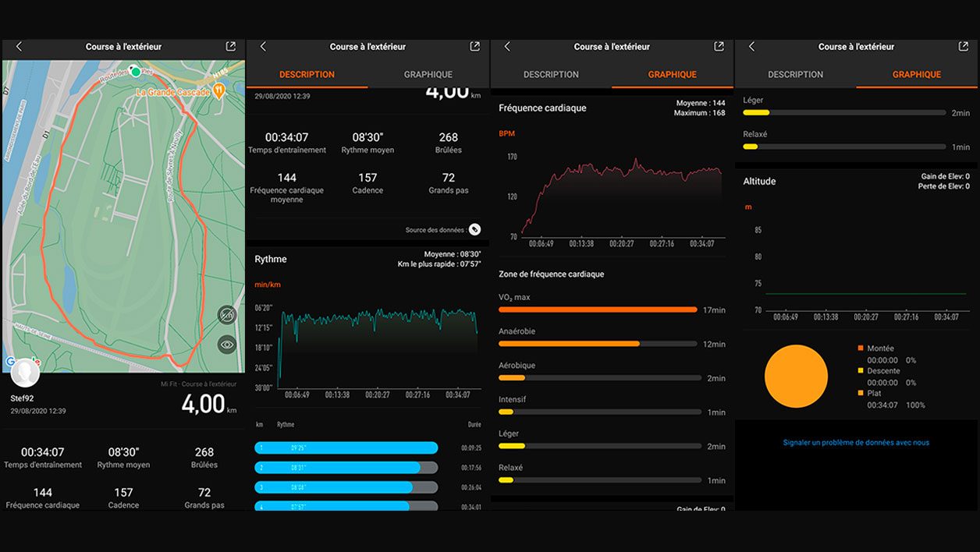The image size is (980, 552).
Task: Tap the orange altitude distribution pie chart
Action: (796, 375)
